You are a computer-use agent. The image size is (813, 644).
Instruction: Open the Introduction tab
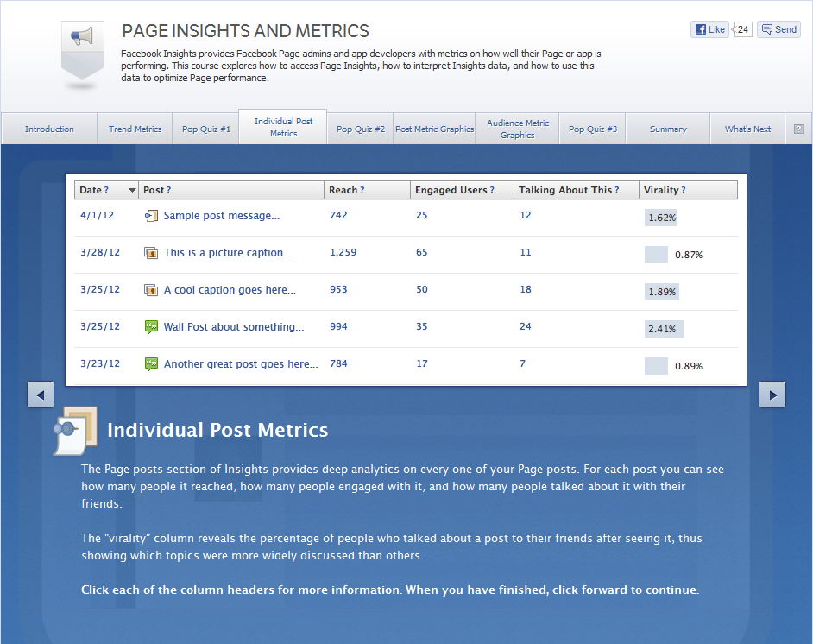pyautogui.click(x=49, y=129)
